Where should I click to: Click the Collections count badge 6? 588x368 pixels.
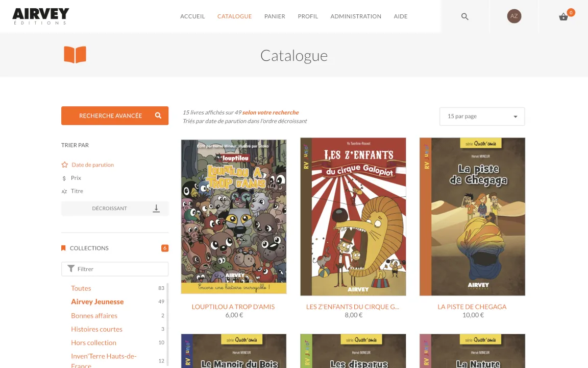(x=165, y=248)
